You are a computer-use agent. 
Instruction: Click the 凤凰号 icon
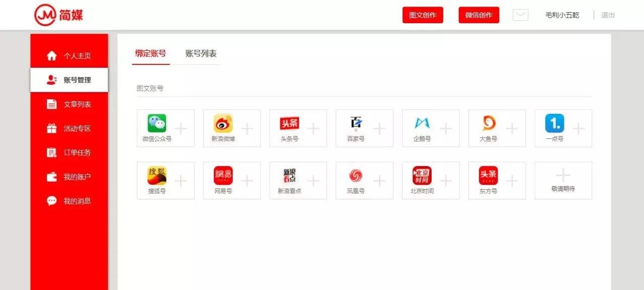click(356, 176)
